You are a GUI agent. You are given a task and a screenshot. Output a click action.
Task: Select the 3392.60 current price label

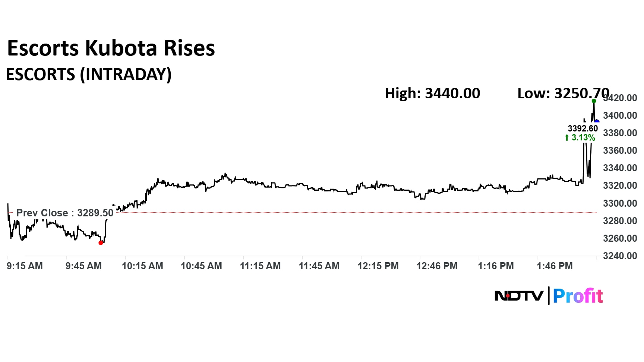coord(583,128)
